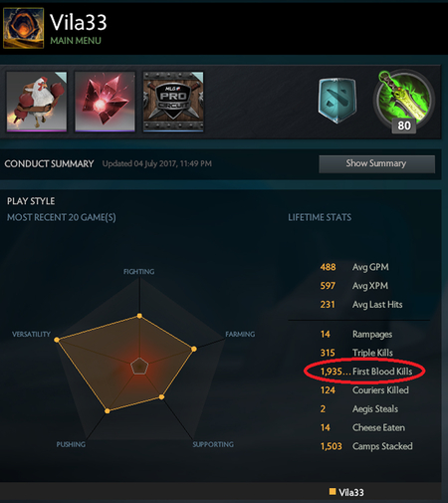The height and width of the screenshot is (503, 448).
Task: Click the green sword level 80 badge
Action: pos(403,102)
